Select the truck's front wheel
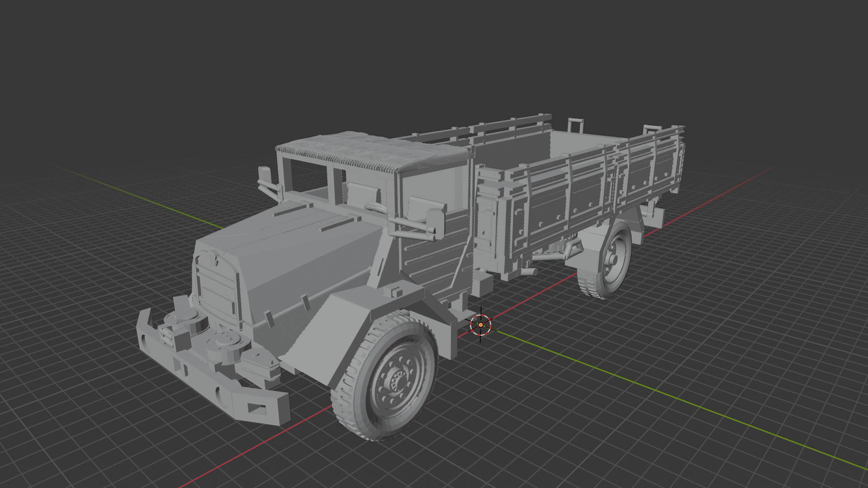Screen dimensions: 868x488 point(384,376)
